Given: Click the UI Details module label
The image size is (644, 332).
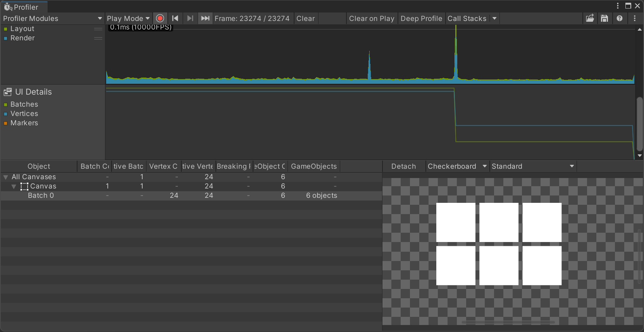Looking at the screenshot, I should coord(33,92).
